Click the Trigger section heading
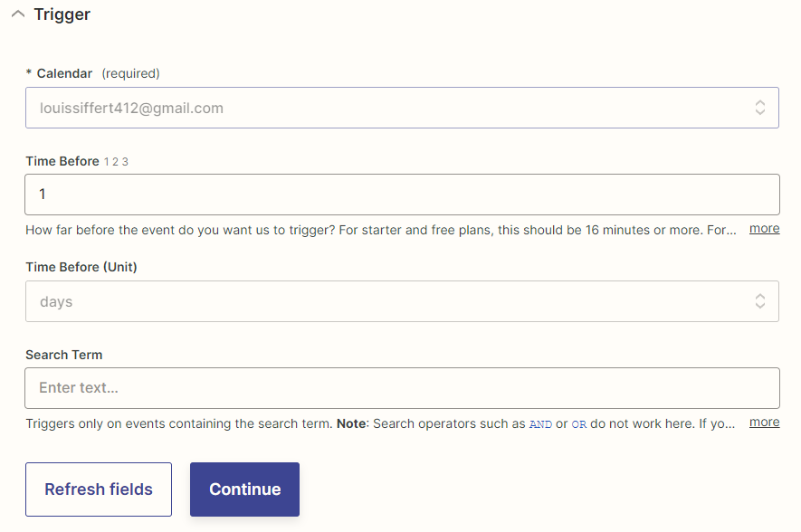Image resolution: width=801 pixels, height=532 pixels. (x=62, y=14)
